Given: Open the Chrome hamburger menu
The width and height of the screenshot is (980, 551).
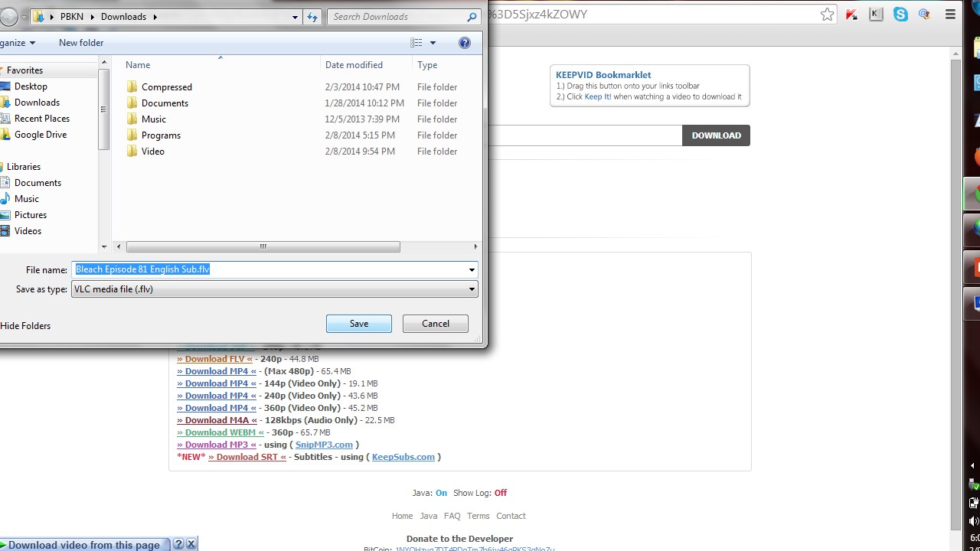Looking at the screenshot, I should click(x=950, y=15).
